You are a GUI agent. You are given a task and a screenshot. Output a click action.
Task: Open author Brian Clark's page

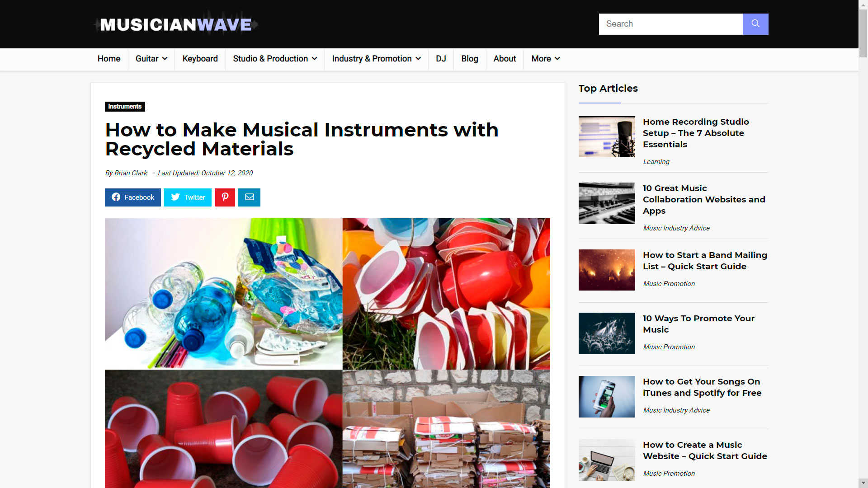coord(131,173)
